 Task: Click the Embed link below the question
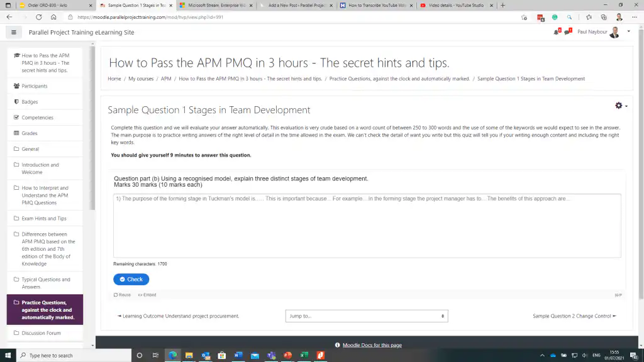pos(147,295)
